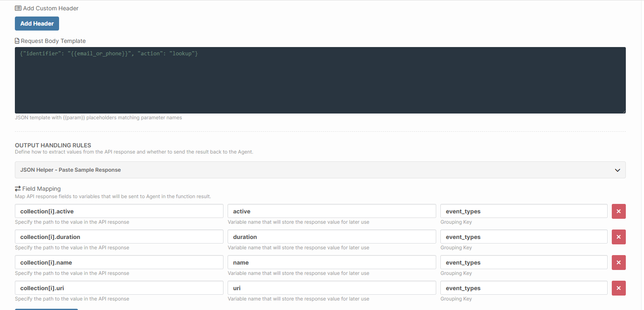Click the Add Header button

click(37, 24)
